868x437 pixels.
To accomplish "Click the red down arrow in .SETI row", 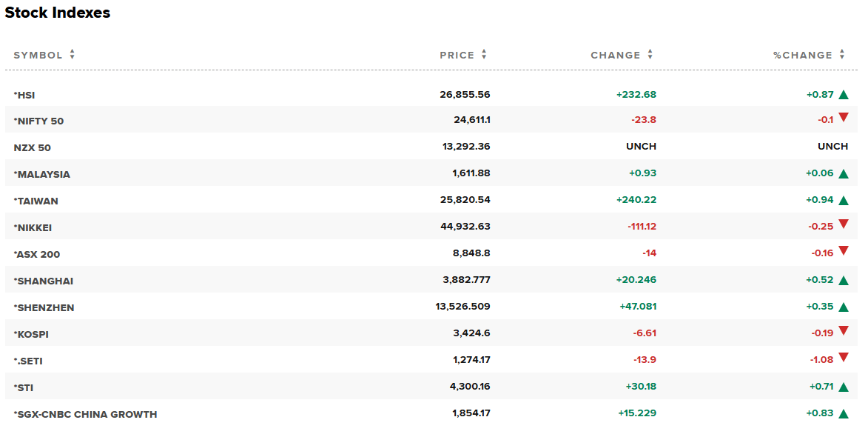I will [x=844, y=358].
